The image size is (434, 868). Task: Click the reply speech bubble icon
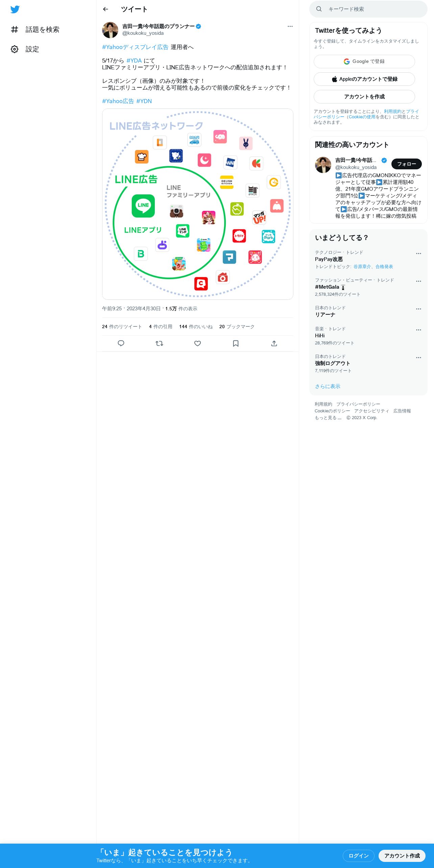tap(121, 343)
